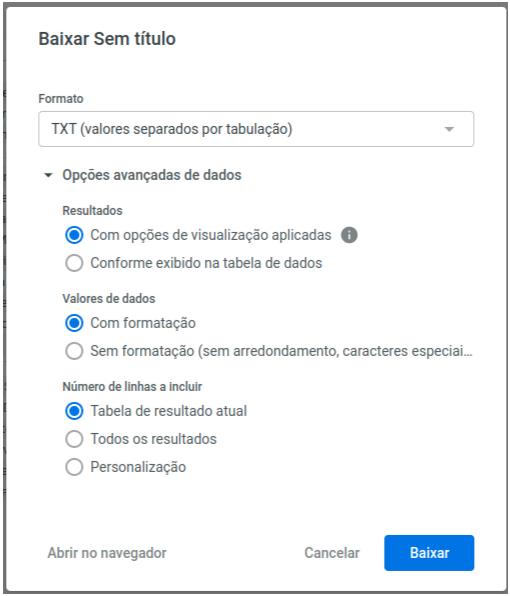
Task: Select the 'Todos os resultados' radio button
Action: 74,439
